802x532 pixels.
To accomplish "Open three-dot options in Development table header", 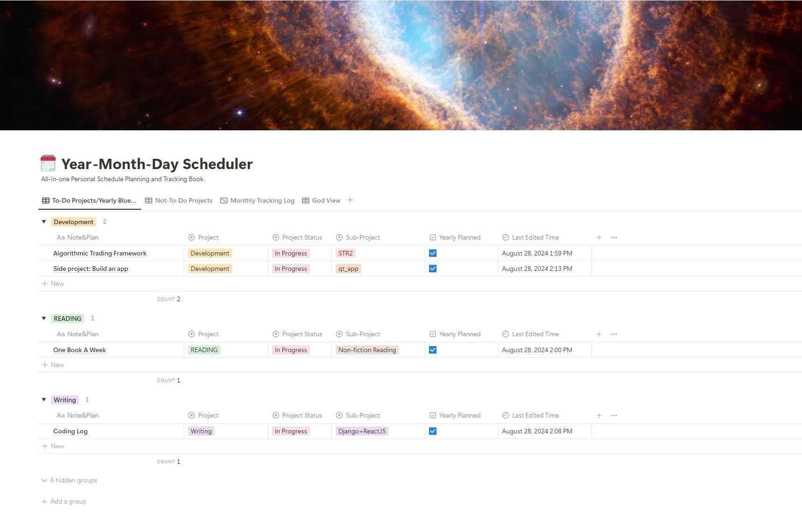I will (614, 237).
